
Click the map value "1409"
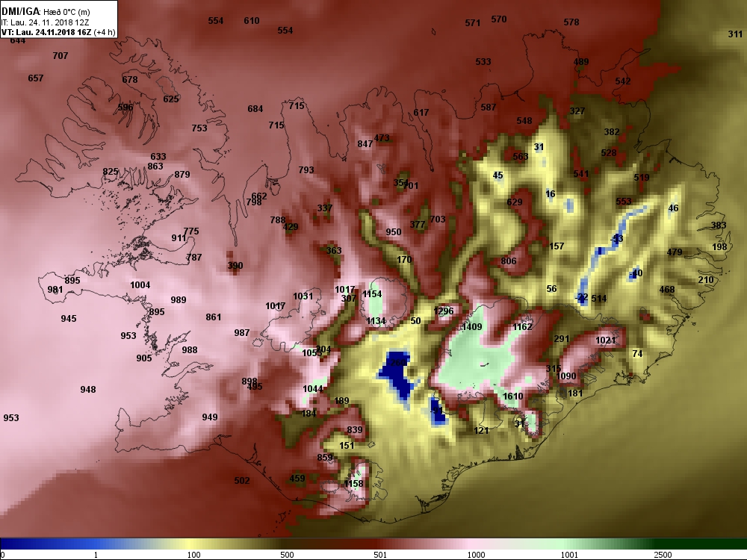471,327
